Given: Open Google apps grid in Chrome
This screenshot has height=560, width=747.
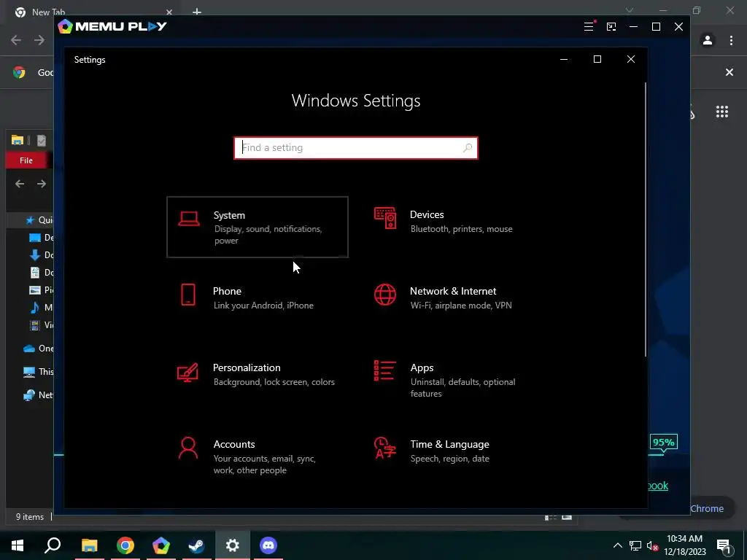Looking at the screenshot, I should (x=722, y=112).
